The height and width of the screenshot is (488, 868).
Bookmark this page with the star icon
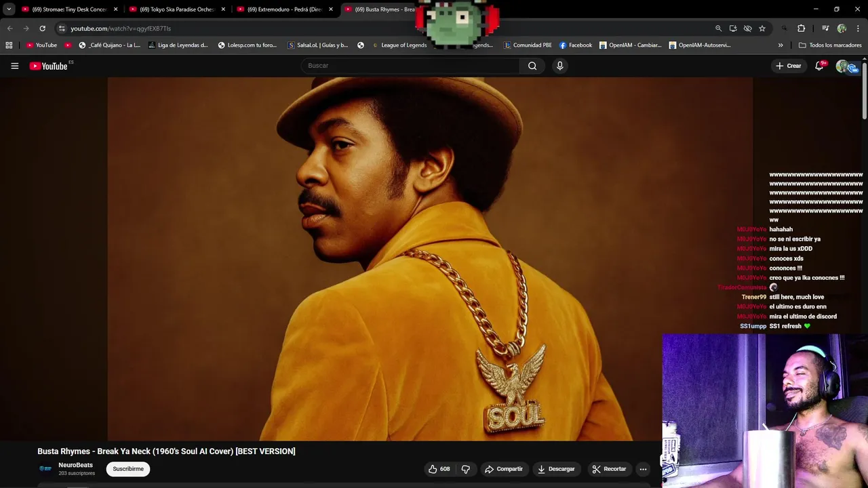click(762, 28)
